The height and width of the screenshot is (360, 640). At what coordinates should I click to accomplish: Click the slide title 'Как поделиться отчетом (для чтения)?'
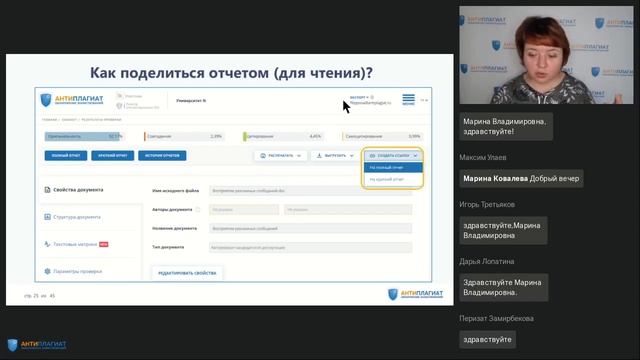tap(231, 73)
